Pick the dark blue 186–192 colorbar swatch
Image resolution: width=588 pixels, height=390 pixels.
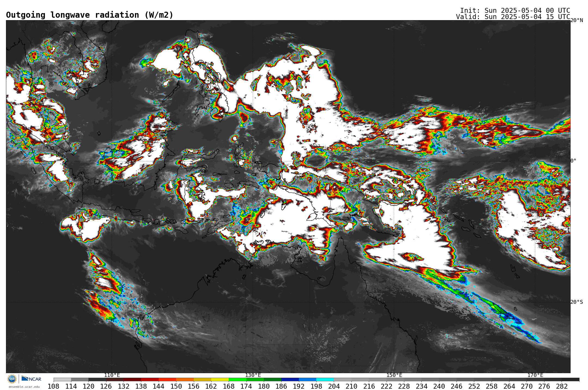[x=290, y=380]
